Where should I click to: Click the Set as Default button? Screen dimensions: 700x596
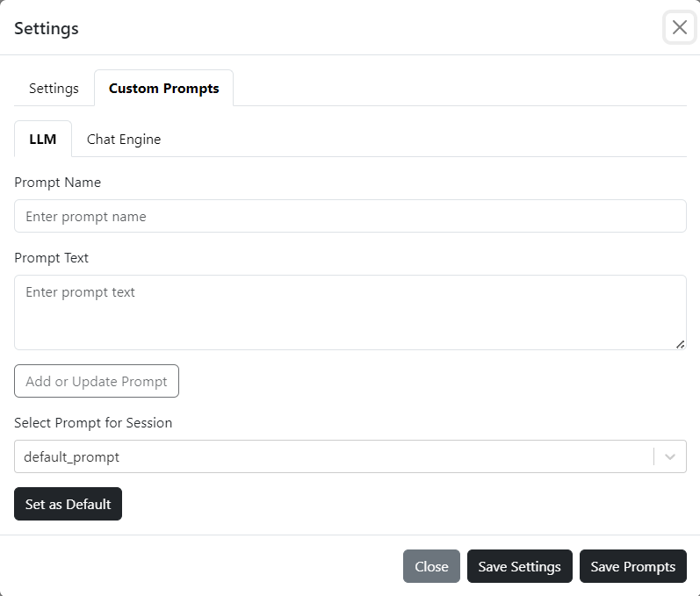tap(68, 504)
